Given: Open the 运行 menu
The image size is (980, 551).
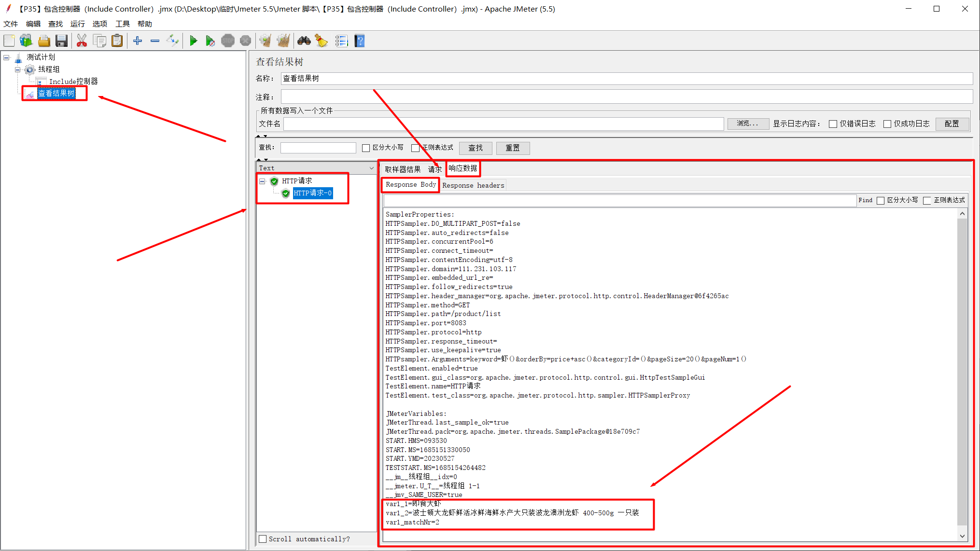Looking at the screenshot, I should tap(77, 24).
